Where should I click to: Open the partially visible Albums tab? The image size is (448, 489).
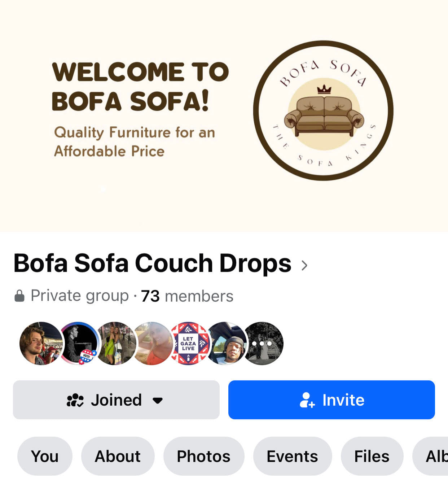431,456
